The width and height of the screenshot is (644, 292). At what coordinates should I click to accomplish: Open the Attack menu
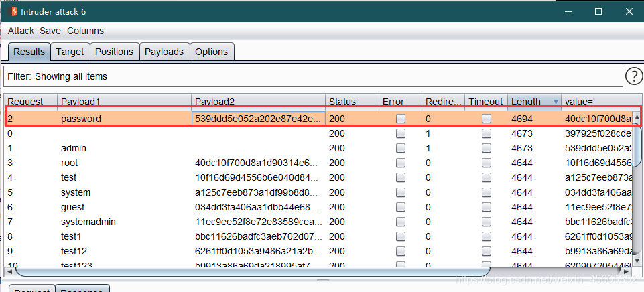click(x=21, y=31)
